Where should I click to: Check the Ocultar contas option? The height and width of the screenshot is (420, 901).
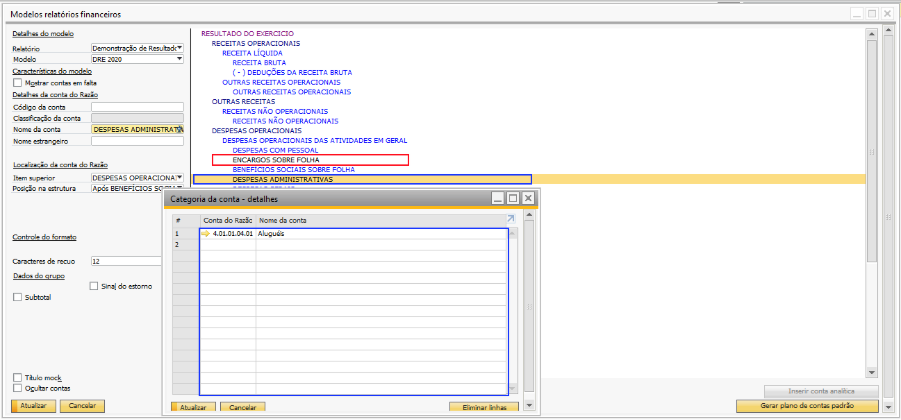(17, 387)
